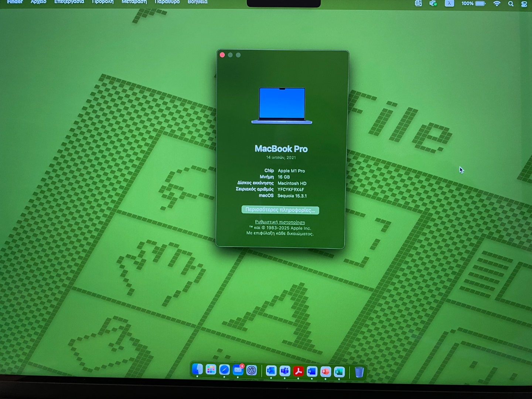Click the Teams status icon in menu bar
This screenshot has width=532, height=399.
click(x=433, y=3)
